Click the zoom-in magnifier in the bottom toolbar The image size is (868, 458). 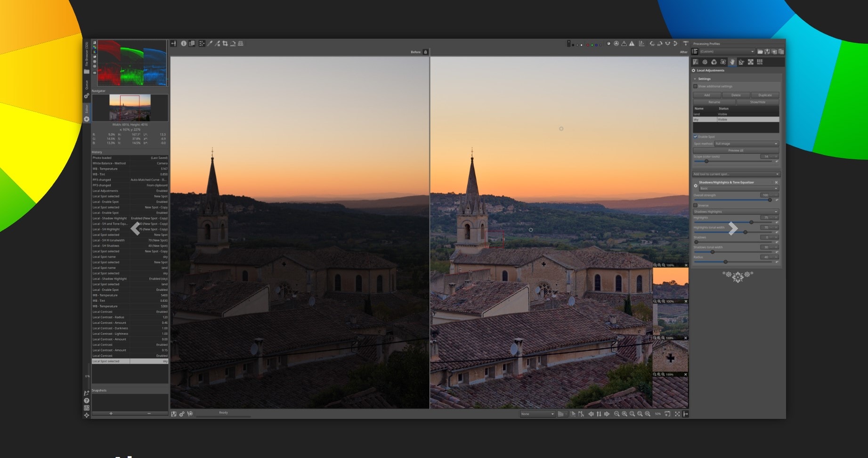(x=624, y=414)
